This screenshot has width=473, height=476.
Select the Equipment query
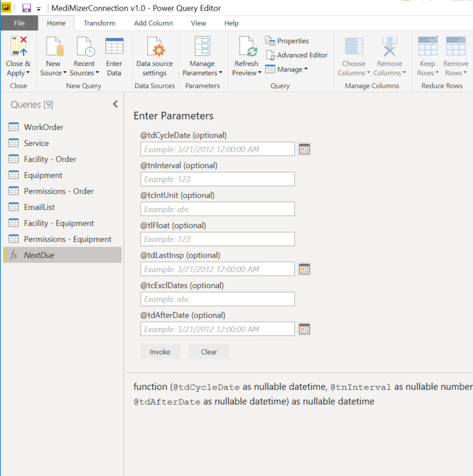coord(62,175)
